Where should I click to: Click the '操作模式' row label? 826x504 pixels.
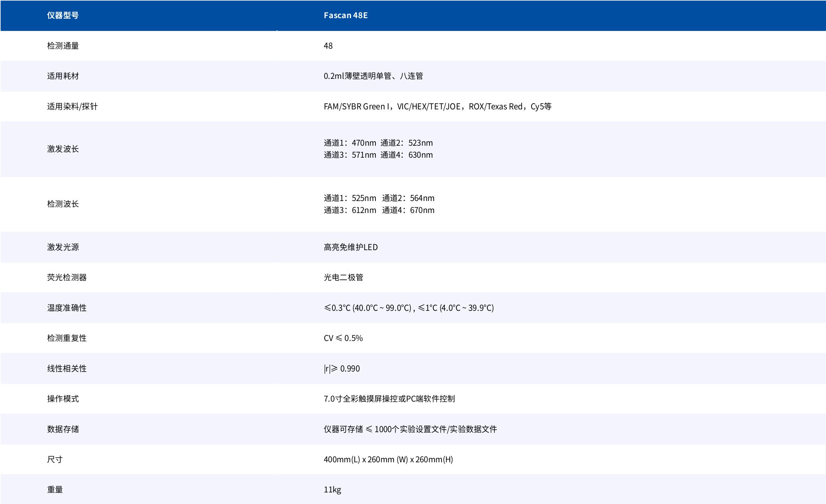(x=63, y=399)
